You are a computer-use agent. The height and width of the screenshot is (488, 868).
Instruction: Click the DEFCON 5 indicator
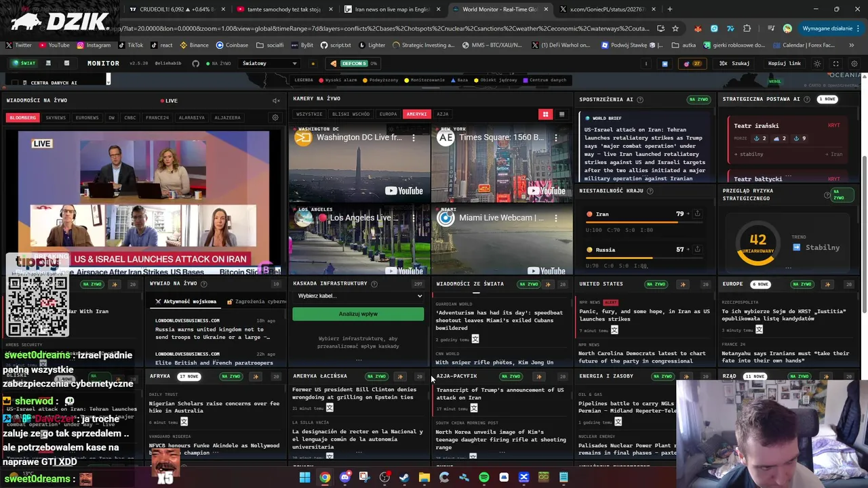click(x=353, y=63)
